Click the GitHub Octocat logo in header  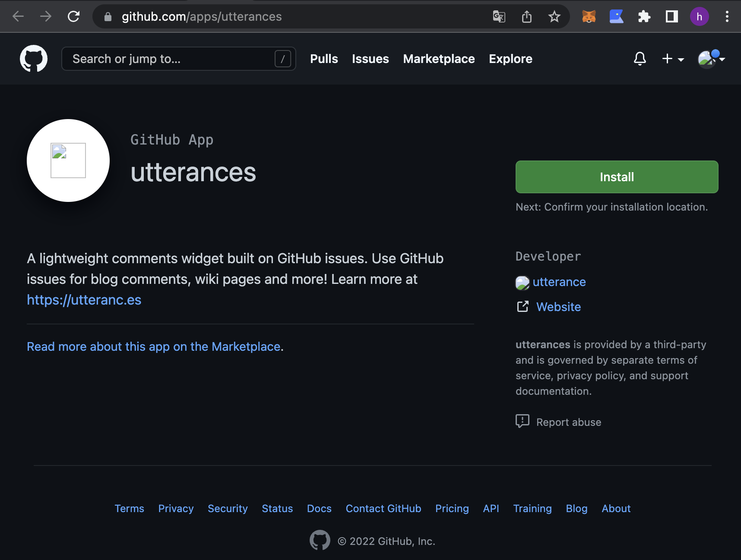click(x=34, y=59)
